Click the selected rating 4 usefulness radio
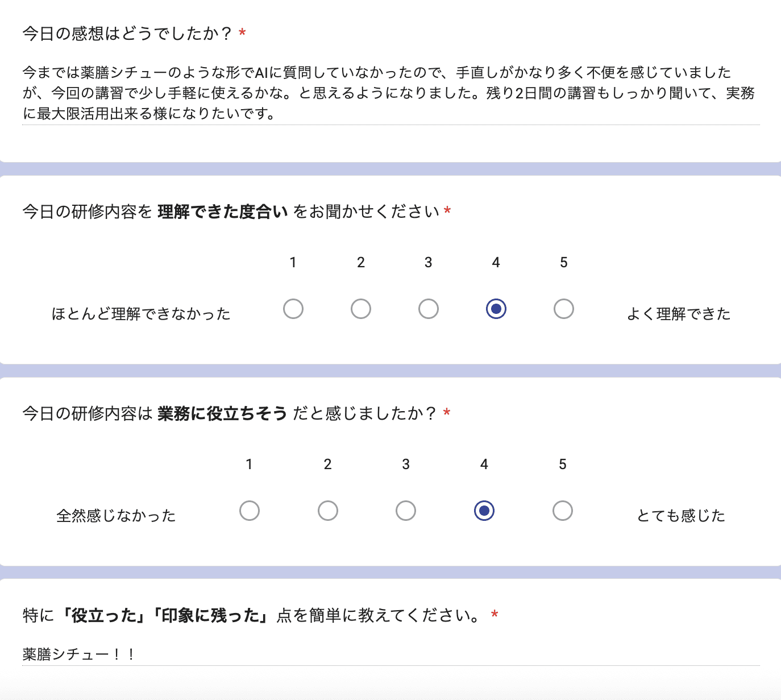The image size is (781, 700). [x=484, y=511]
